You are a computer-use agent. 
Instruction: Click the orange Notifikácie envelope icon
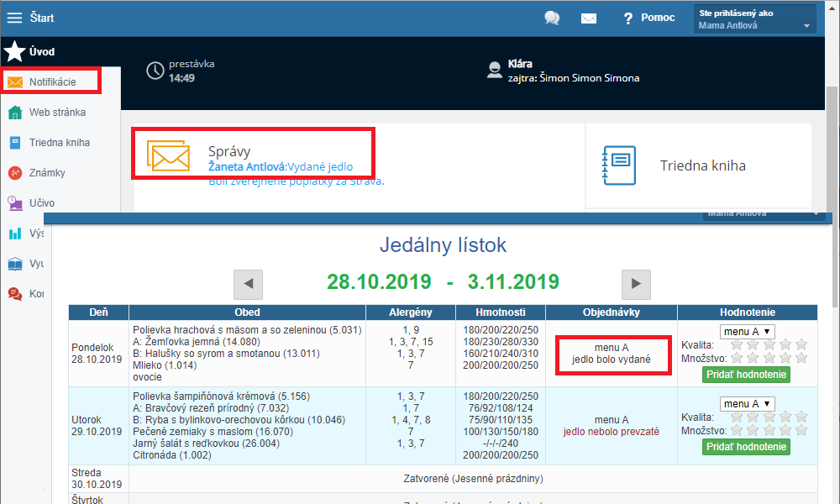tap(15, 82)
